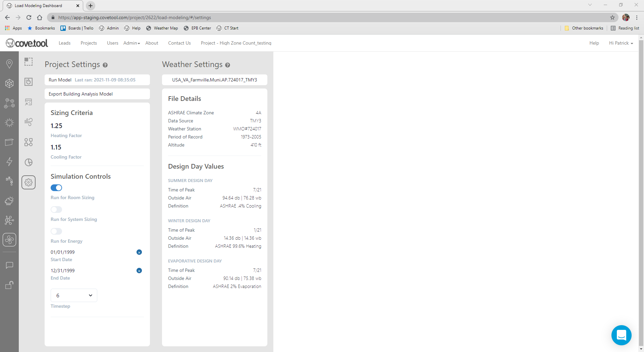
Task: Open the chat bubble sidebar icon
Action: tap(9, 266)
